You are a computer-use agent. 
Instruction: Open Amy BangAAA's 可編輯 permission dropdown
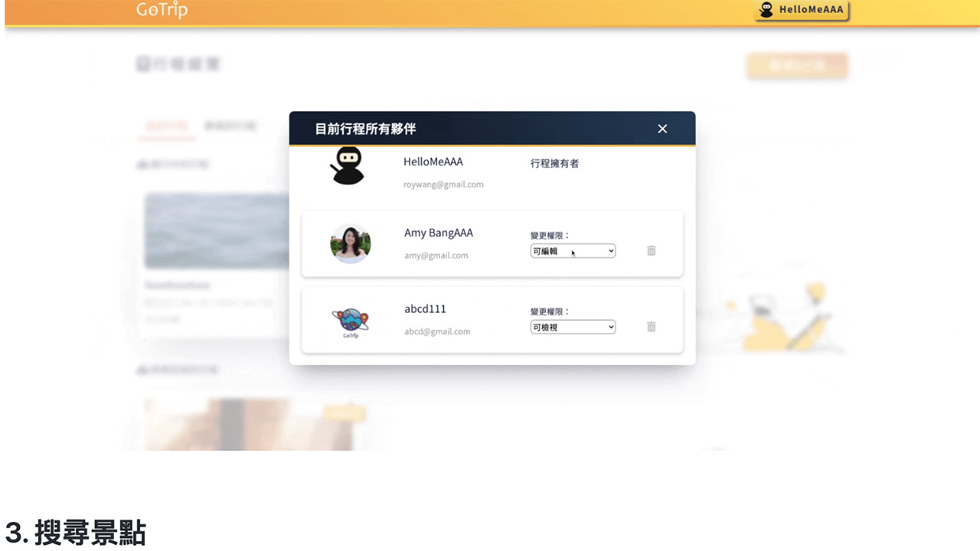573,251
